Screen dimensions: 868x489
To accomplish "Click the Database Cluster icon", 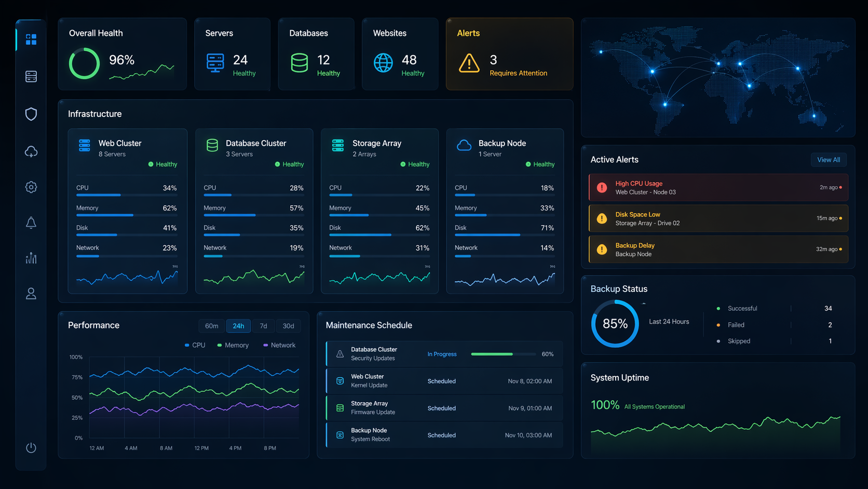I will click(212, 146).
